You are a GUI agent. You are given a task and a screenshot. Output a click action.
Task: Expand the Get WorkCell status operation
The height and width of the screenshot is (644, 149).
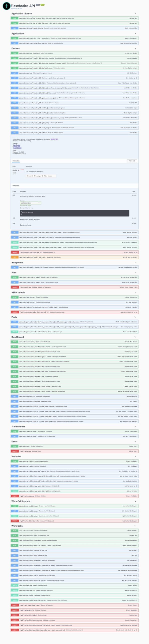74,575
